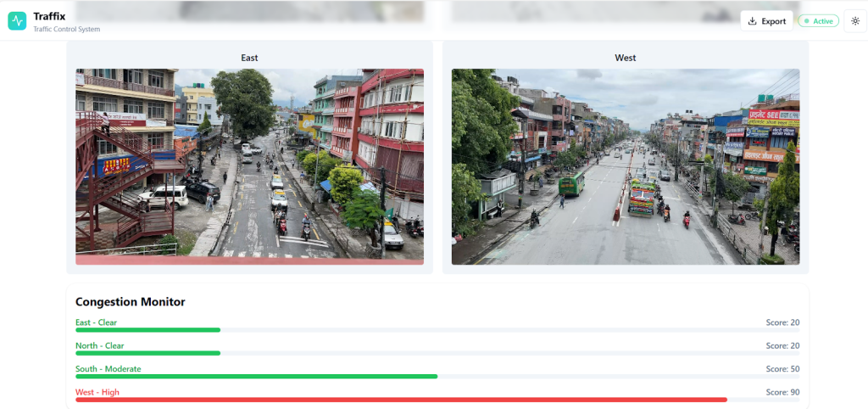Viewport: 868px width, 409px height.
Task: Open the West camera feed image
Action: tap(625, 166)
